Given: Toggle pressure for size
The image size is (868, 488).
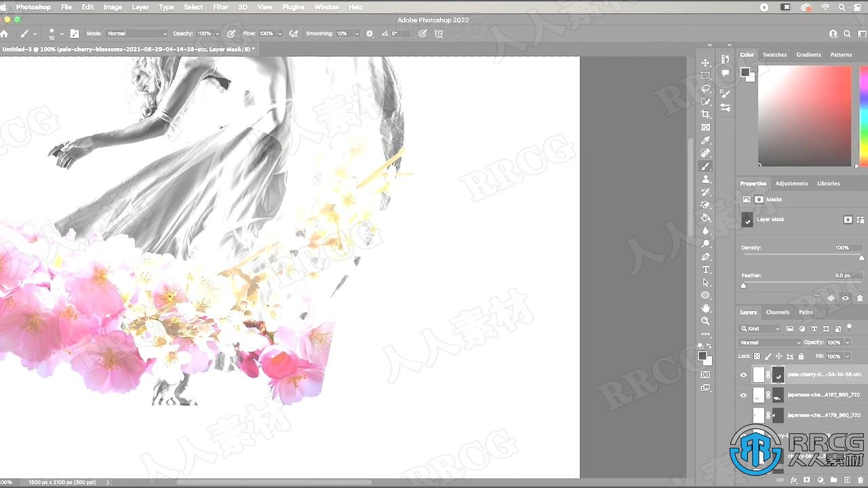Looking at the screenshot, I should pos(422,33).
